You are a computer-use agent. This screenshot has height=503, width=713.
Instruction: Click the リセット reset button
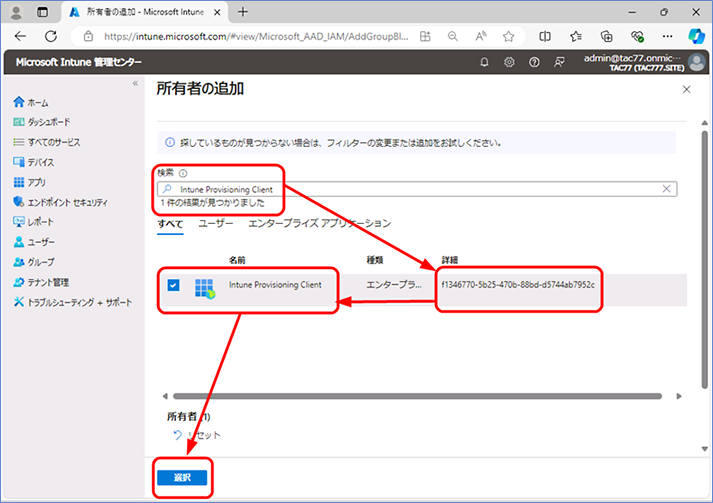pos(197,435)
